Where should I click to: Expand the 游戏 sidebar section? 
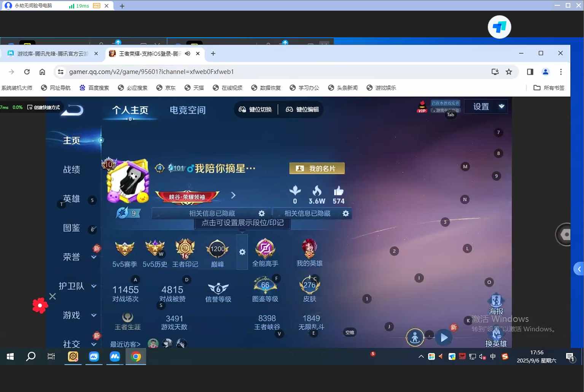point(94,315)
